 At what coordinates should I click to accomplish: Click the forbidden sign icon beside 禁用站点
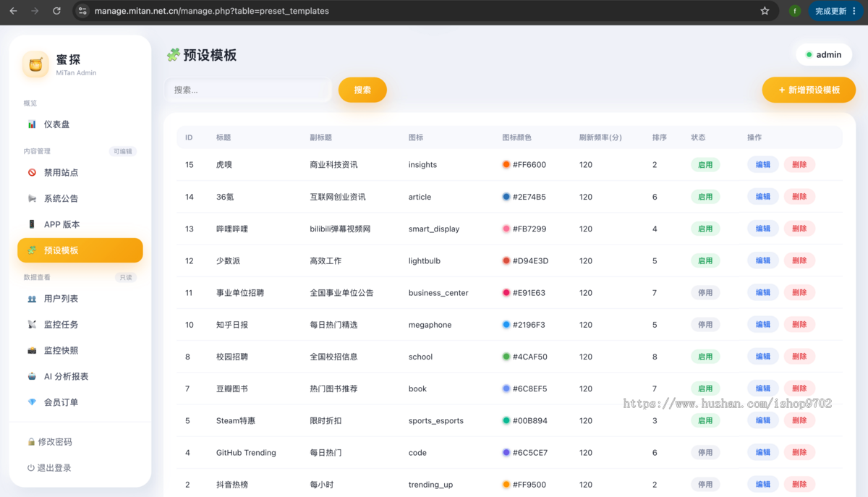(x=32, y=172)
